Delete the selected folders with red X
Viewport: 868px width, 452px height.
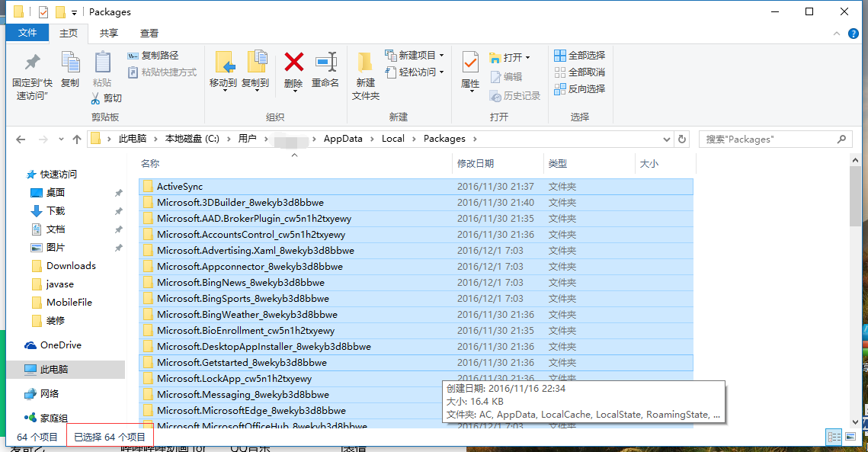pyautogui.click(x=293, y=71)
